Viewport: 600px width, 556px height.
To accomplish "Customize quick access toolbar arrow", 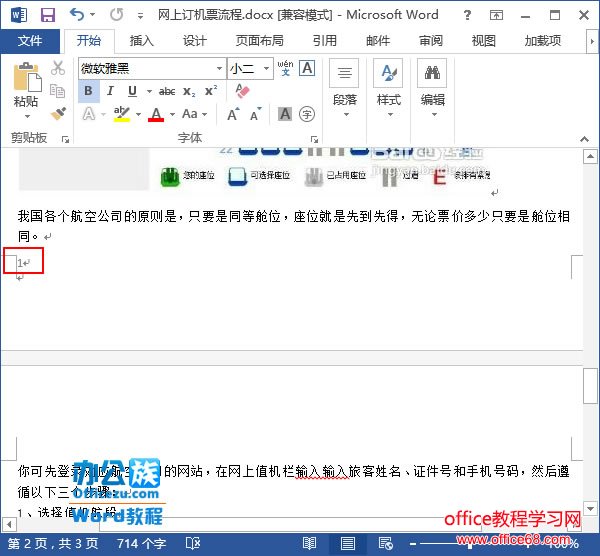I will click(x=140, y=16).
